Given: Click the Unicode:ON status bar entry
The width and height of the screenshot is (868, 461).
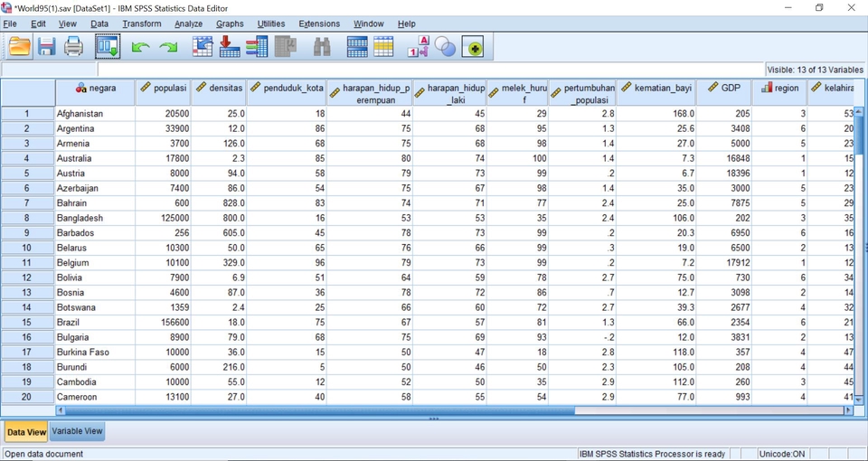Looking at the screenshot, I should click(x=781, y=454).
